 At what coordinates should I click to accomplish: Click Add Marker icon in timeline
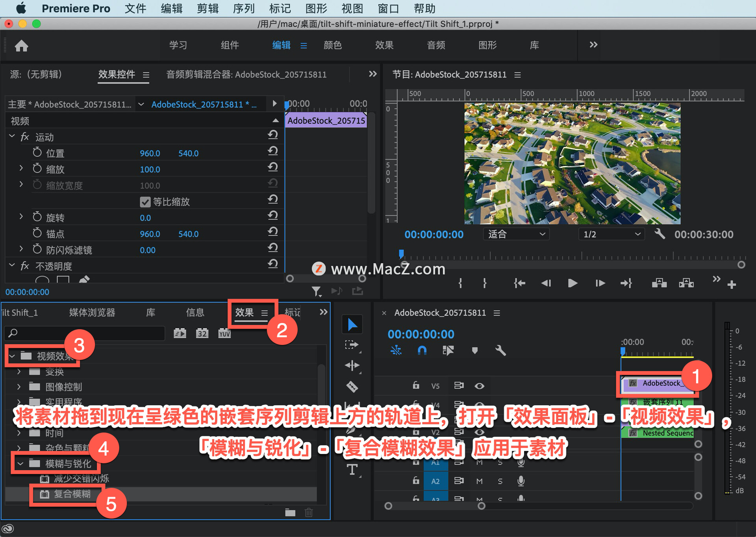click(x=474, y=350)
